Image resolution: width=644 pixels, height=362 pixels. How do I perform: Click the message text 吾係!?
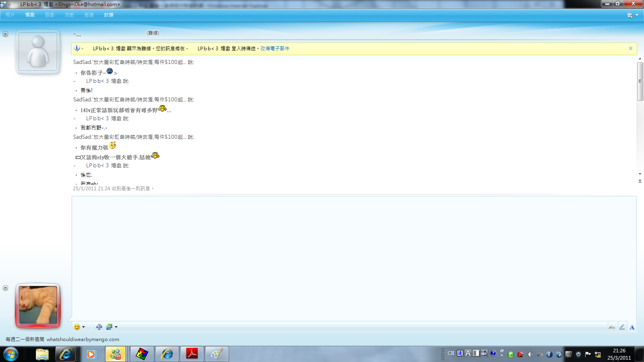tap(87, 90)
